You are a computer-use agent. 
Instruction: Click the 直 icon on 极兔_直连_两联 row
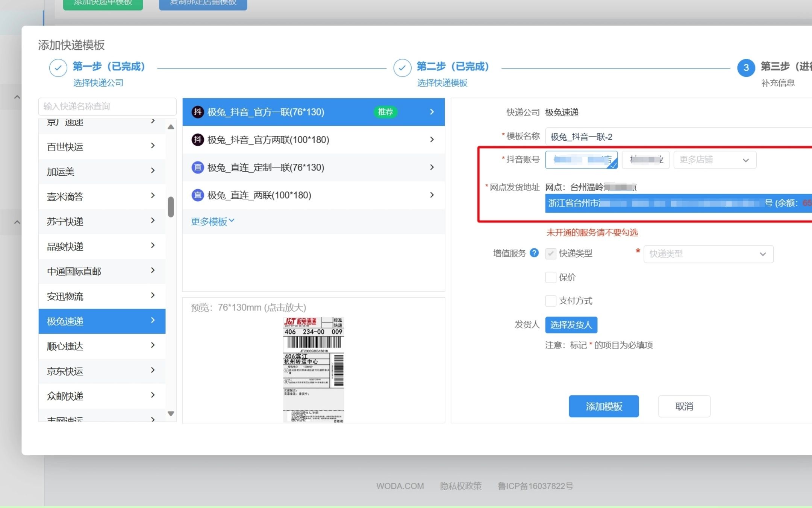[x=198, y=195]
